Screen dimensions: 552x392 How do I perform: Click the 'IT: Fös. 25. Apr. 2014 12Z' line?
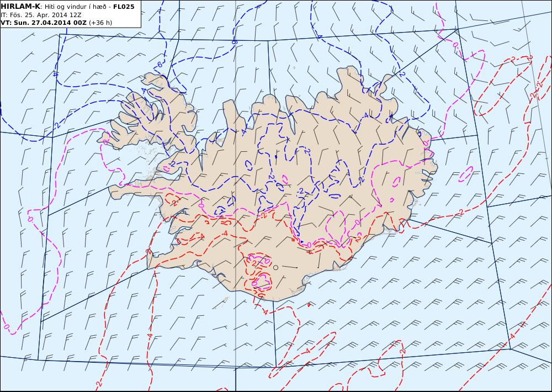click(x=41, y=15)
